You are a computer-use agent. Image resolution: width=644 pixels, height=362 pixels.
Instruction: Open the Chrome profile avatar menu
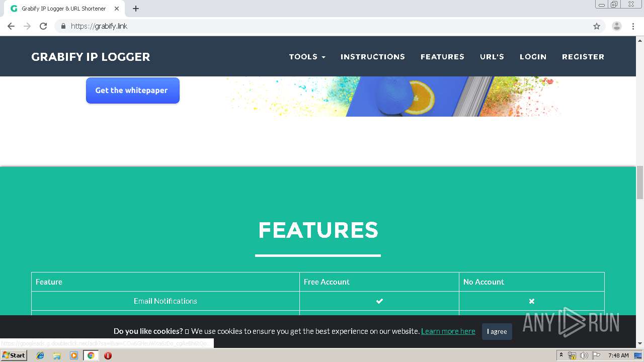coord(617,26)
